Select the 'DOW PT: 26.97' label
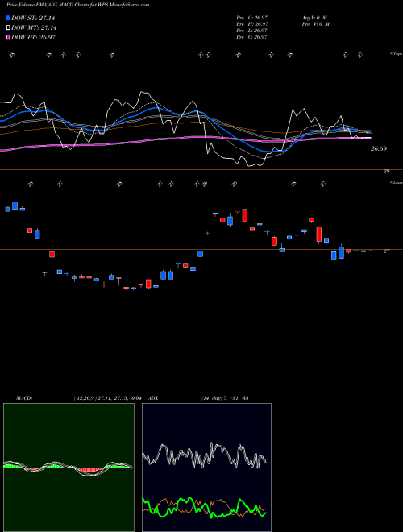This screenshot has width=403, height=532. tap(33, 37)
